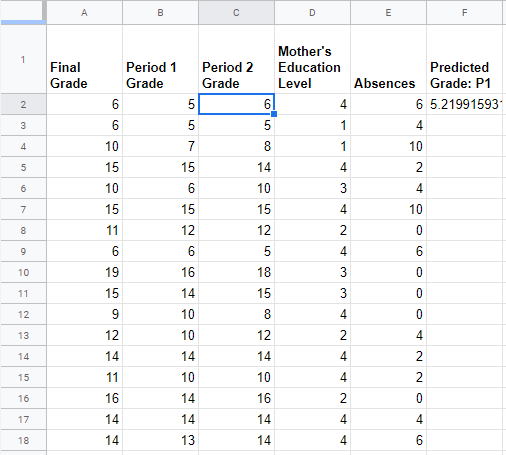The image size is (506, 455).
Task: Select row 2 header
Action: pos(23,104)
